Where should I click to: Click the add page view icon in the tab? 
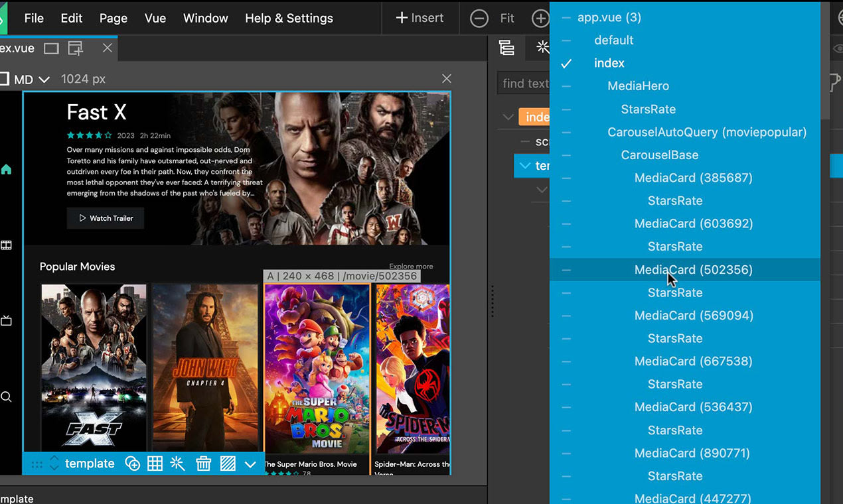click(75, 48)
